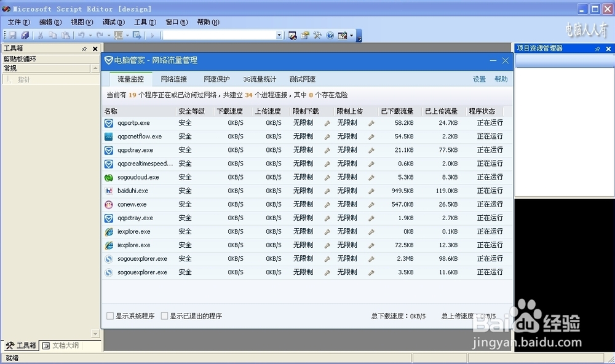Select the 指针 pointer tool in toolbox
The image size is (615, 364).
[50, 80]
